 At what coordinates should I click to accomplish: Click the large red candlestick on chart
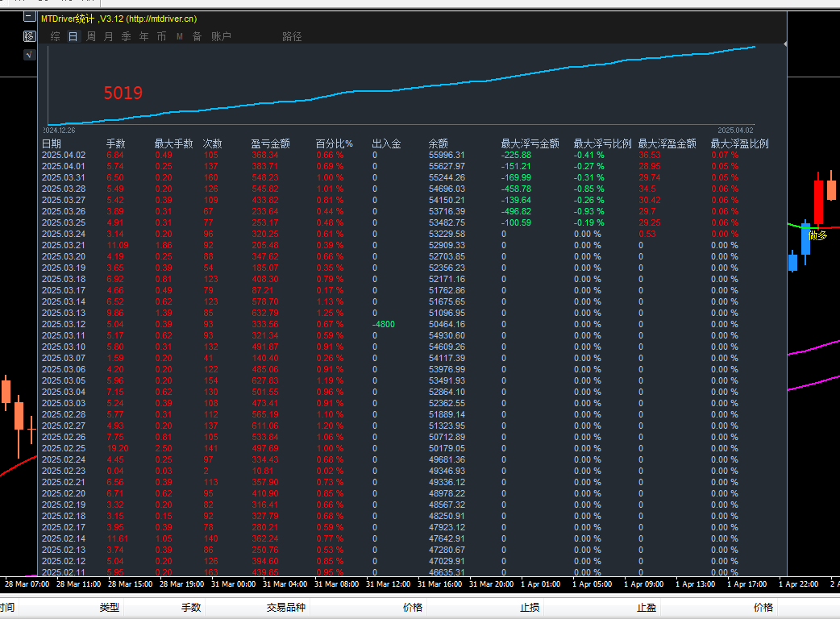point(818,201)
